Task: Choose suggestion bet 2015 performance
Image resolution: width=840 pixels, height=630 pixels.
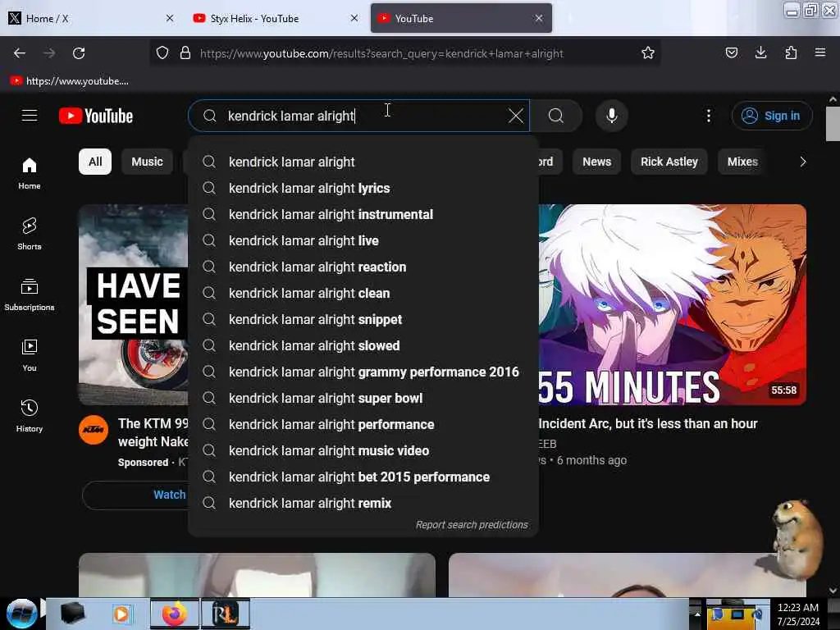Action: (363, 477)
